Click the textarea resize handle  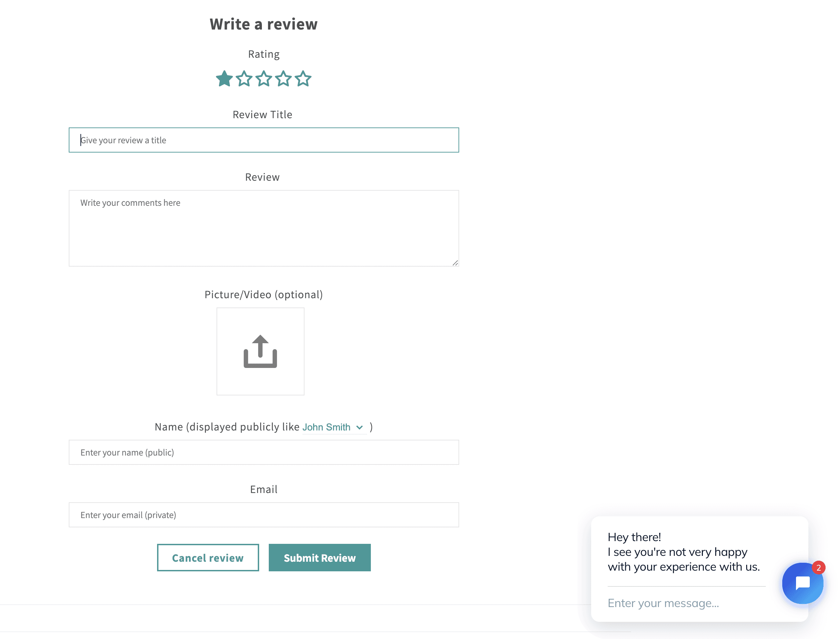[x=455, y=263]
